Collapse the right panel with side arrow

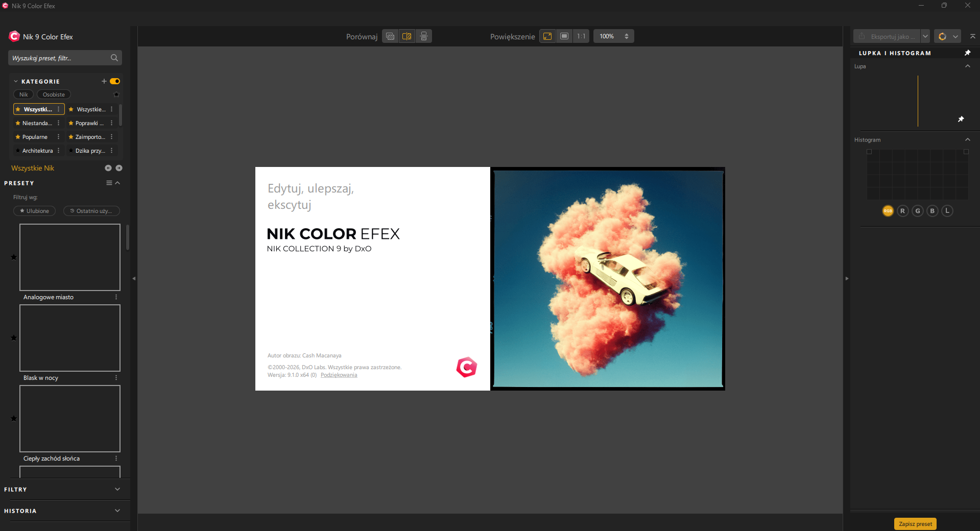(x=847, y=278)
